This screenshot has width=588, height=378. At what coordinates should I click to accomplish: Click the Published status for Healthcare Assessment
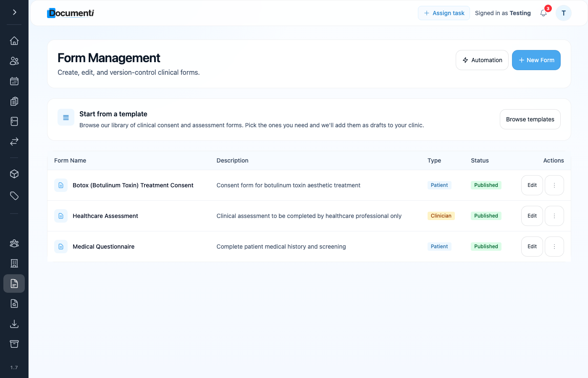[x=486, y=216]
